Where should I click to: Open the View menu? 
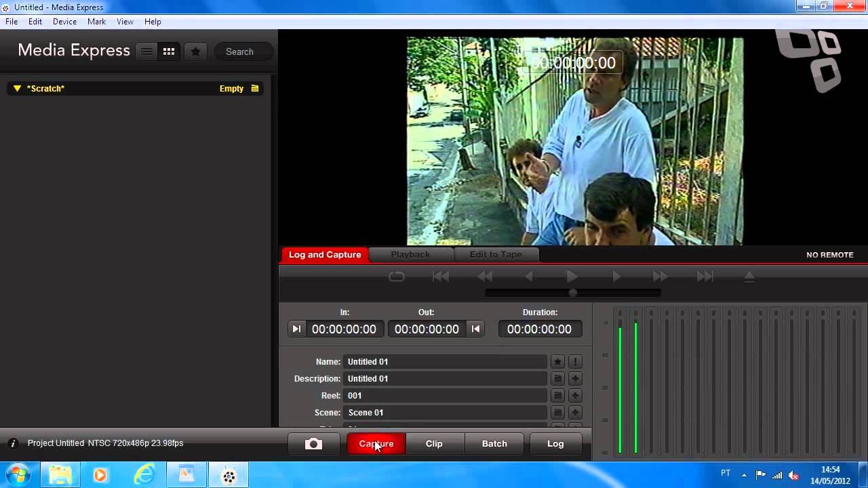[125, 22]
